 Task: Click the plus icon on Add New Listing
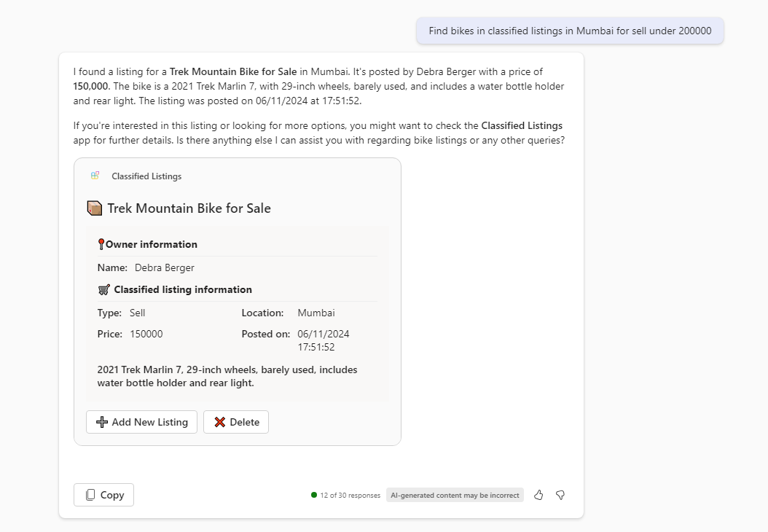coord(101,422)
